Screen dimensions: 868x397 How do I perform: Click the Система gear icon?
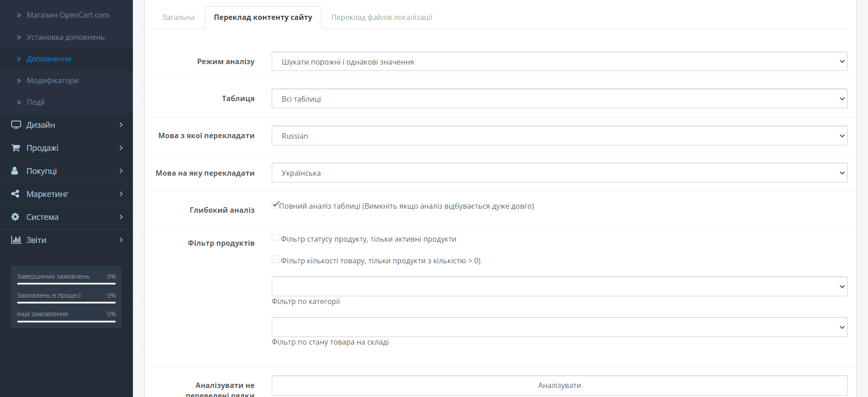click(x=15, y=217)
